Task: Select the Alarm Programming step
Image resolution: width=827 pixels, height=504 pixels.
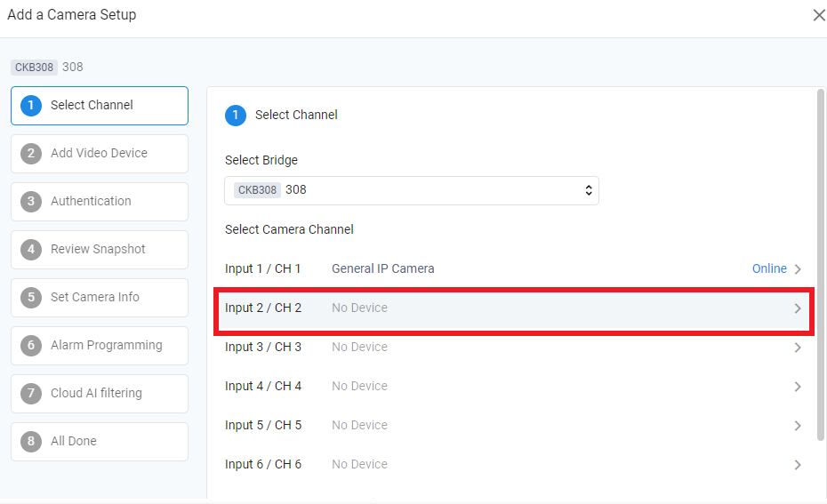Action: [100, 346]
